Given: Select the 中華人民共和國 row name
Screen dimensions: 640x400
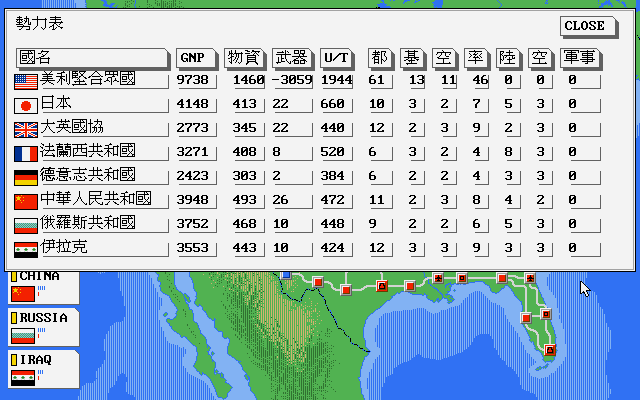Looking at the screenshot, I should click(x=96, y=199).
